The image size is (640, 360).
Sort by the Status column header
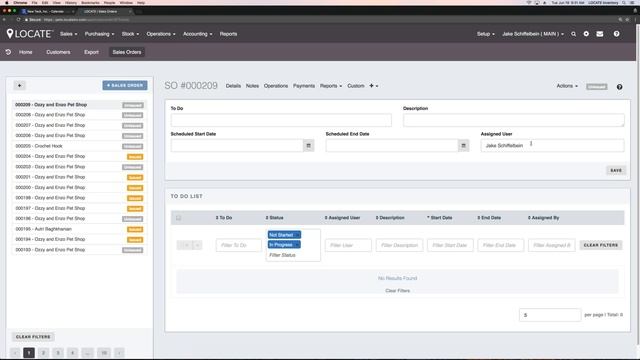point(274,218)
